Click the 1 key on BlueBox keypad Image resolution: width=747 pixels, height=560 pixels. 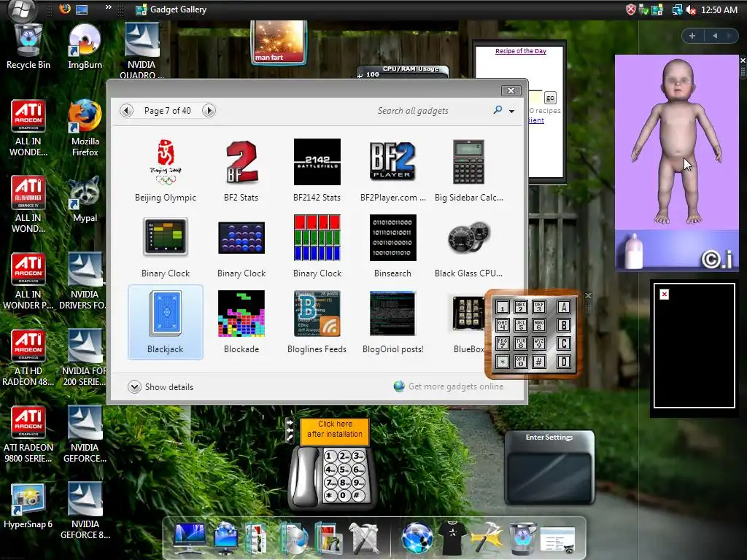coord(502,308)
